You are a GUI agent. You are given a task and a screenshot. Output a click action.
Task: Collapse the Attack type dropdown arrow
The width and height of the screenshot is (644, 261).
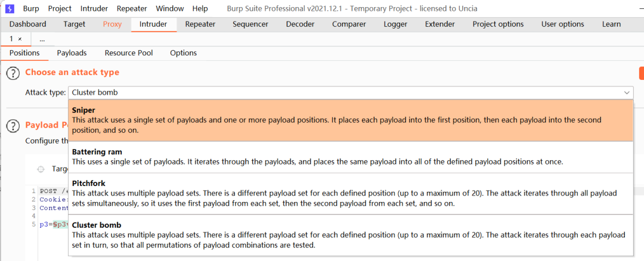[x=627, y=93]
